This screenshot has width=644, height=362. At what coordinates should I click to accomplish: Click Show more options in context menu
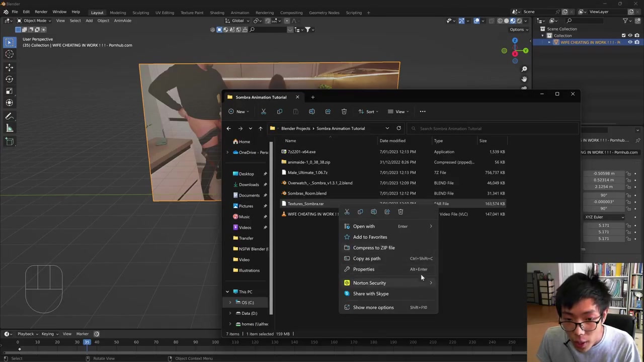pos(373,307)
